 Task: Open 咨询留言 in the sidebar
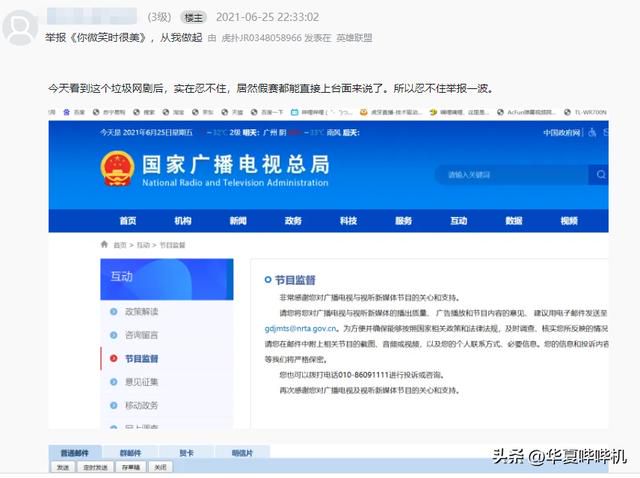tap(141, 336)
